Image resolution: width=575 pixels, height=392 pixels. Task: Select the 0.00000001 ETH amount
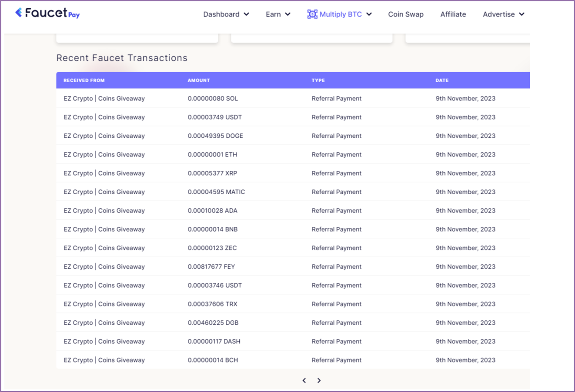coord(212,155)
